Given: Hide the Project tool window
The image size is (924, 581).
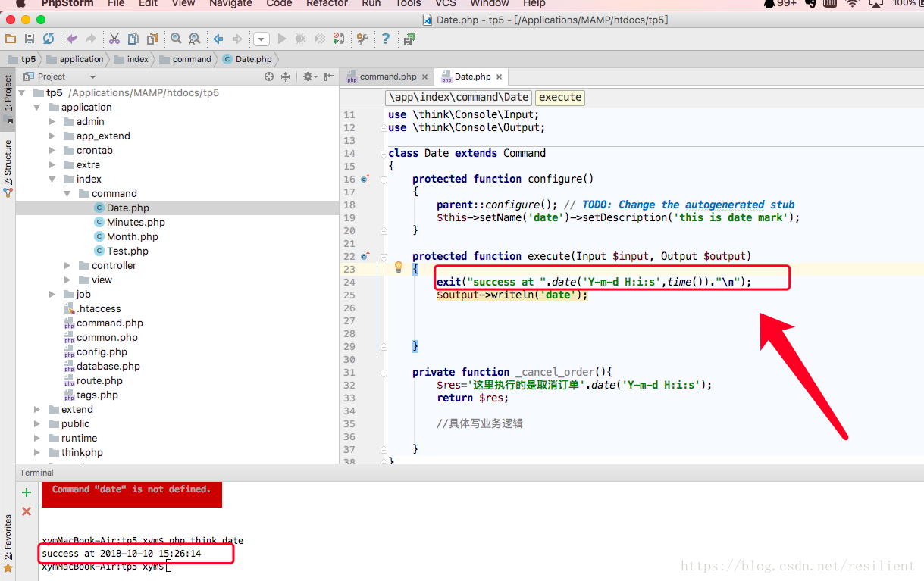Looking at the screenshot, I should pos(328,77).
